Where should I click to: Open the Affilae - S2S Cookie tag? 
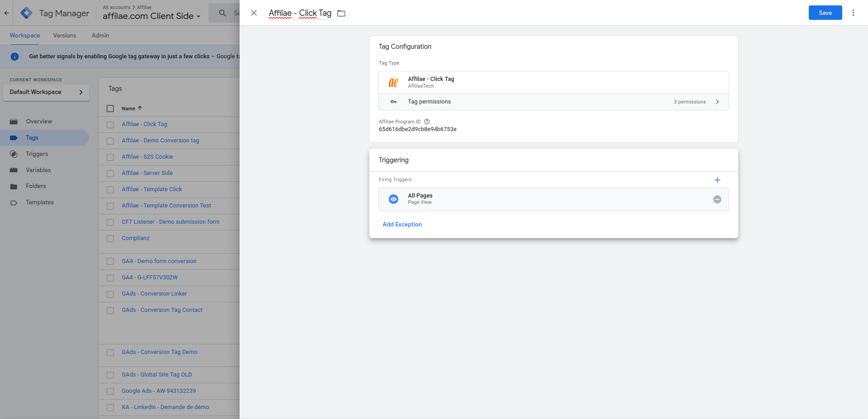147,157
